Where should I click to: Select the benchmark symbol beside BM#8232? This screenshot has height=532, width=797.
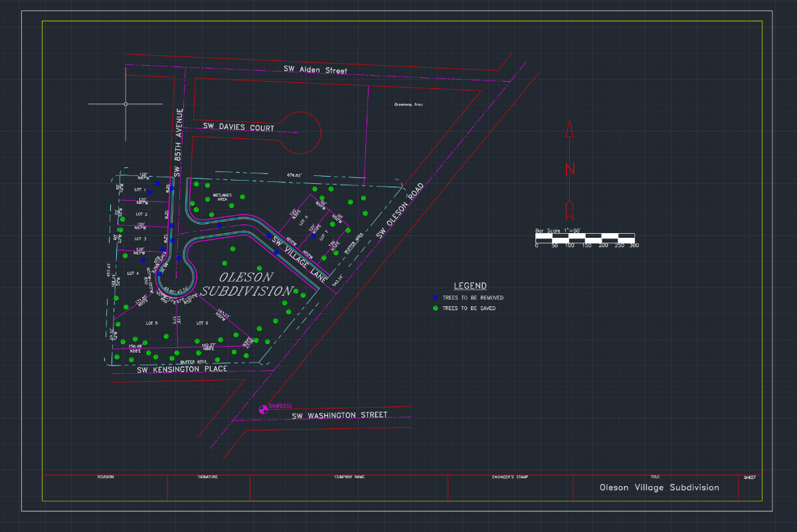(x=263, y=410)
